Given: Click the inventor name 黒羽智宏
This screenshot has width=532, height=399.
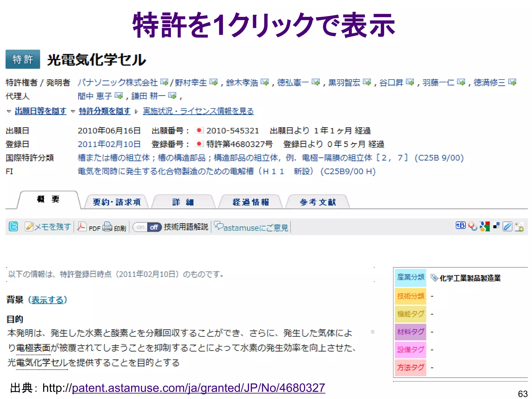Looking at the screenshot, I should tap(344, 83).
